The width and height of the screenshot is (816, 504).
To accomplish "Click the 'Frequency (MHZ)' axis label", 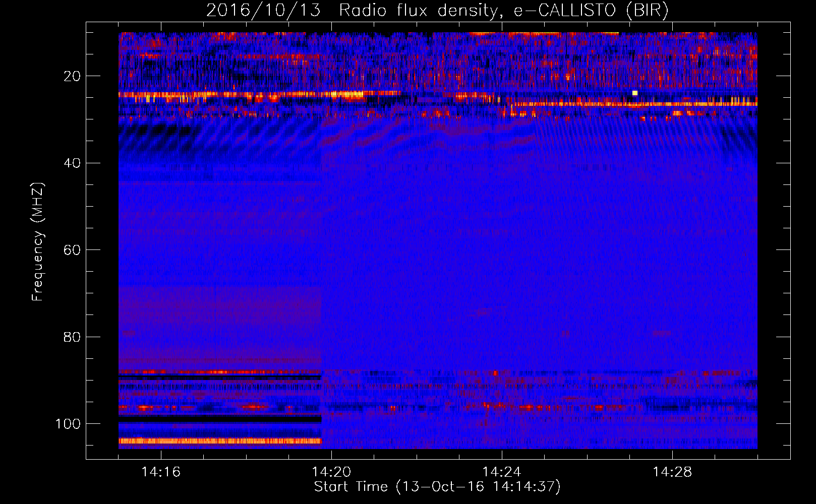I will [x=38, y=242].
